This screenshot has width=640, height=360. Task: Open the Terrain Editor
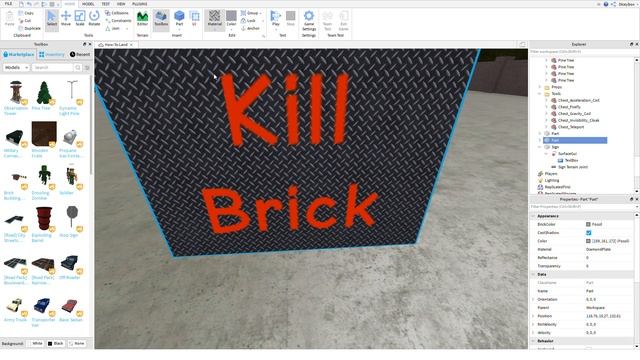pyautogui.click(x=142, y=19)
